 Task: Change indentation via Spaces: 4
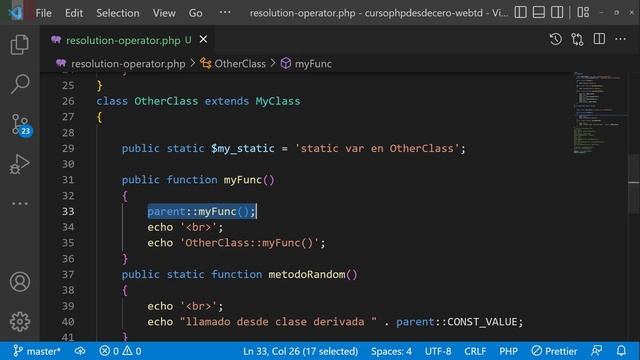pos(391,351)
